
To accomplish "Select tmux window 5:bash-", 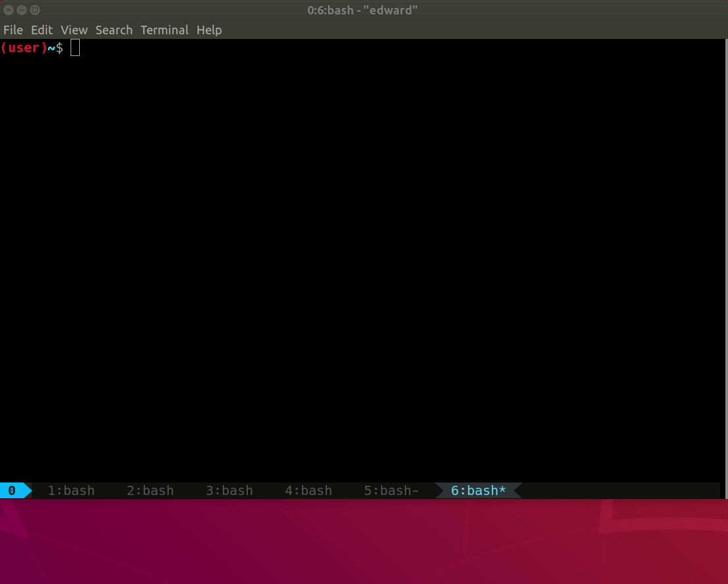I will 392,490.
